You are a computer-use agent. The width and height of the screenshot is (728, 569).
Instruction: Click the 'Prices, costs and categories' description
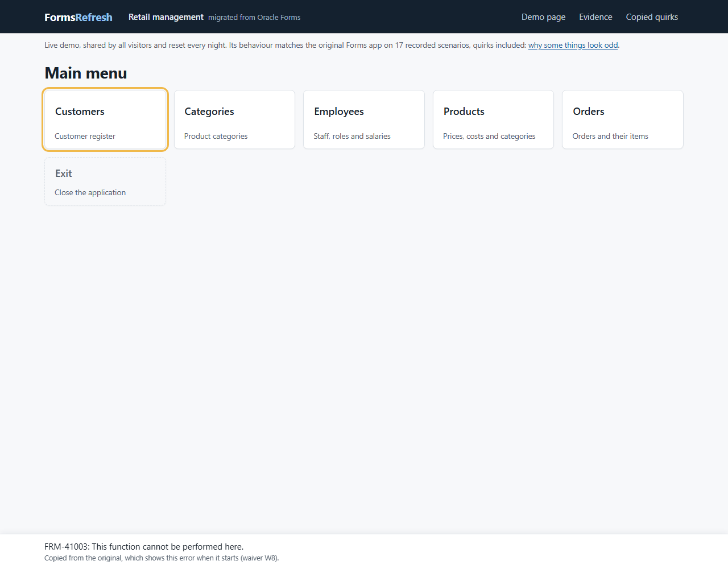489,136
